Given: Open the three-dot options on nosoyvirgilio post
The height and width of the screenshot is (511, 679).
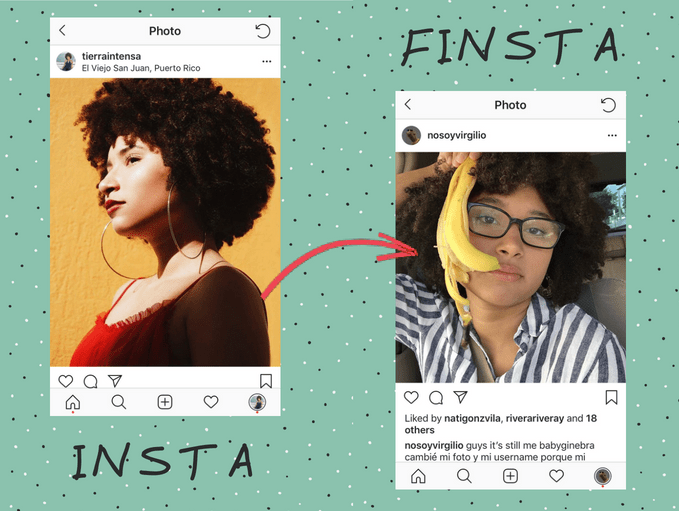Looking at the screenshot, I should (612, 136).
